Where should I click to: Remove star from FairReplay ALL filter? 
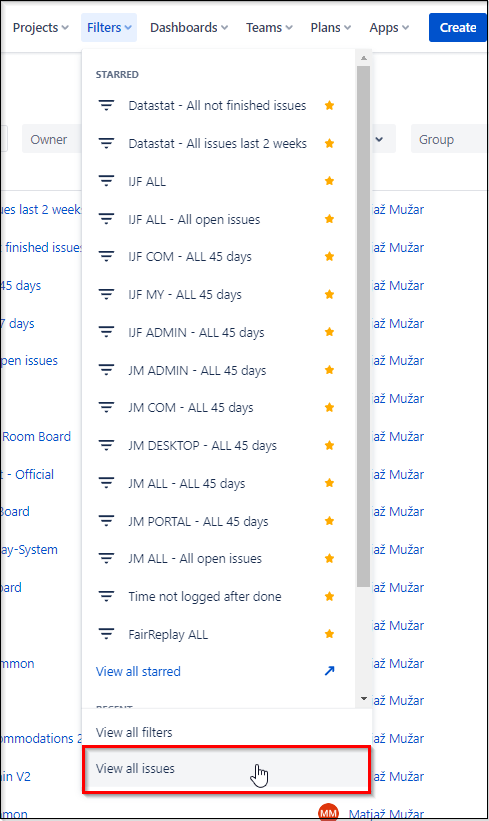(329, 634)
